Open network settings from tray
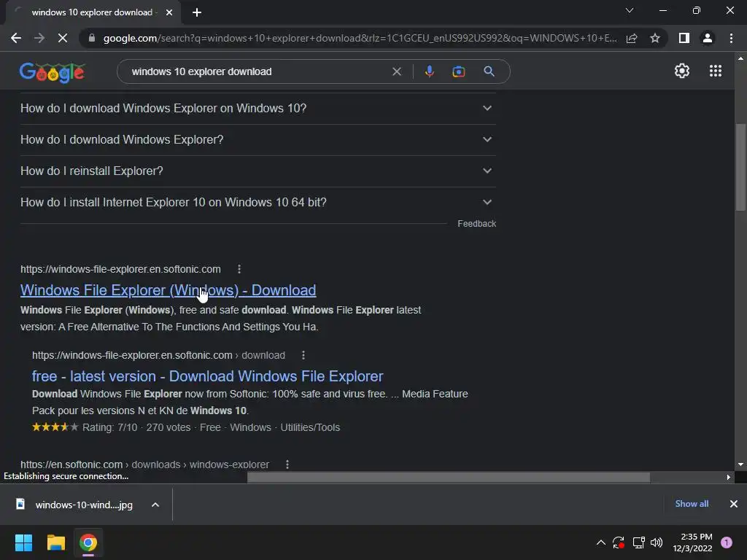 pos(638,542)
